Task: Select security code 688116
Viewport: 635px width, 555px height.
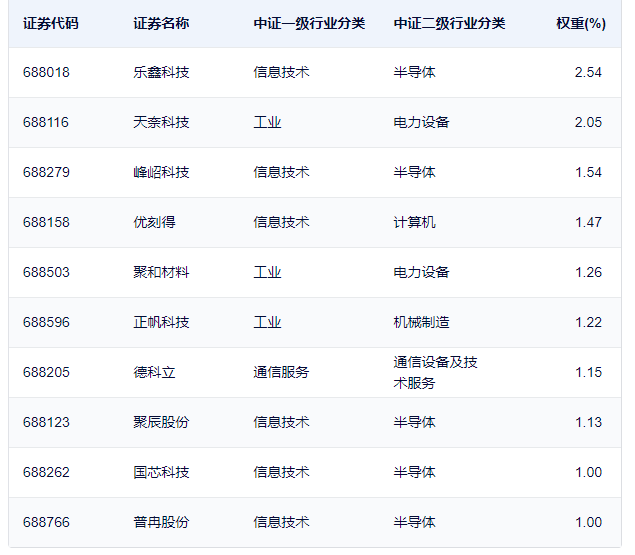Action: (x=46, y=122)
